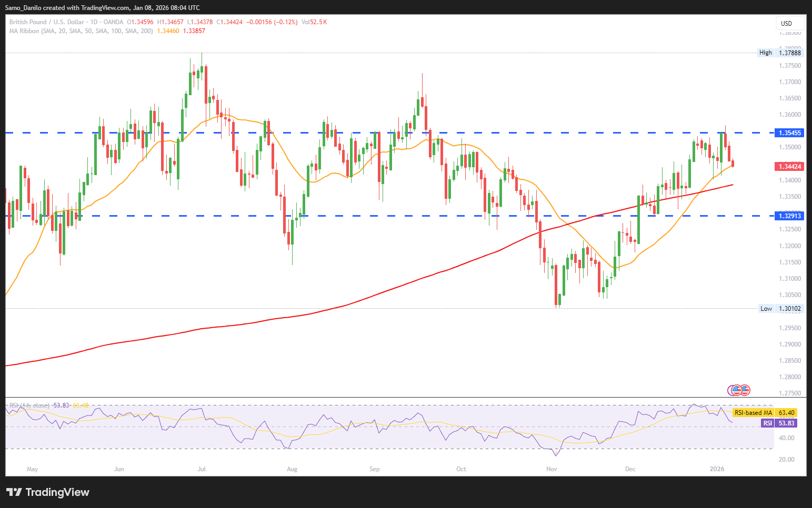
Task: Click the High 1.37888 price label
Action: pos(780,53)
